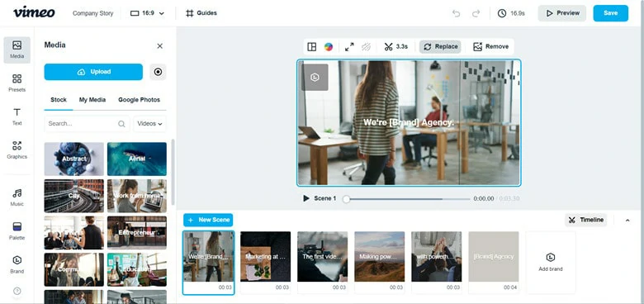Click the search magnifier icon
This screenshot has height=304, width=644.
tap(121, 124)
